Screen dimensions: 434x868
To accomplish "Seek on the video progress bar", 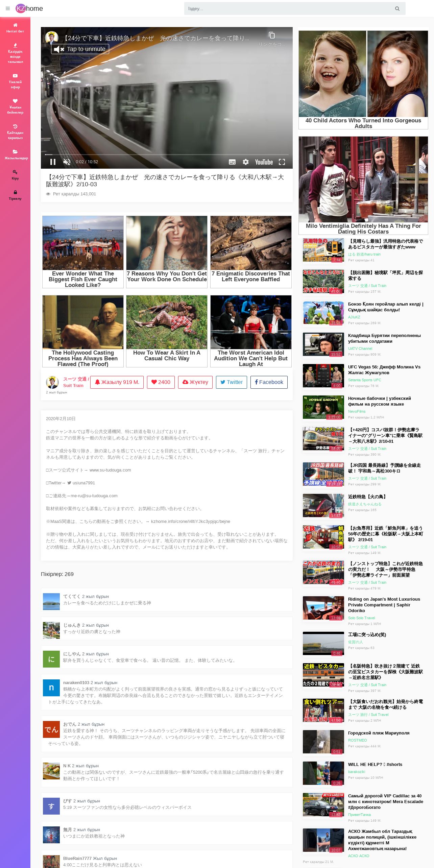I will 167,154.
